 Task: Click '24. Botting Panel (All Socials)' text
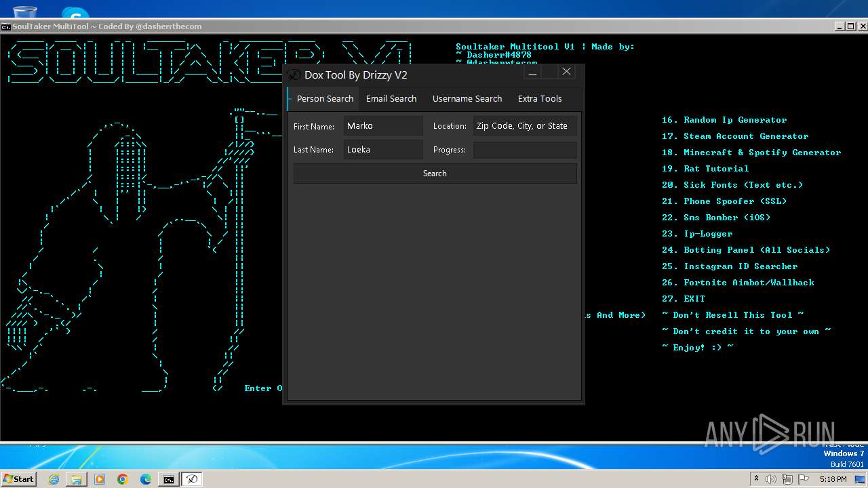746,250
